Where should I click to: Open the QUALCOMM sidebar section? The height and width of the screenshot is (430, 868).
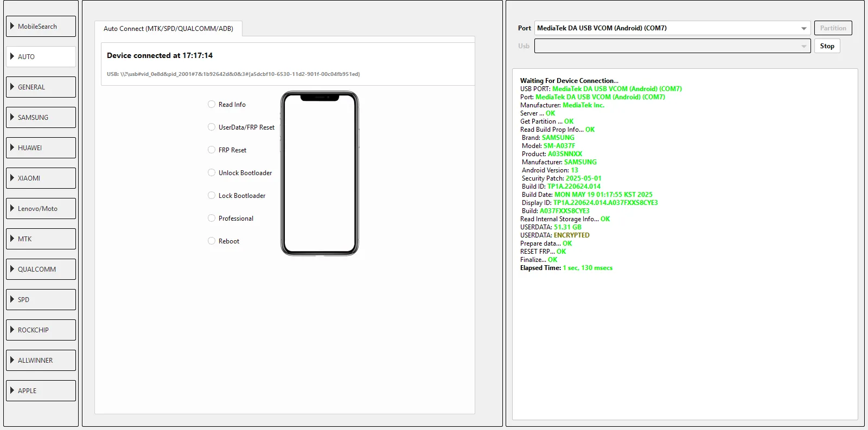[41, 269]
